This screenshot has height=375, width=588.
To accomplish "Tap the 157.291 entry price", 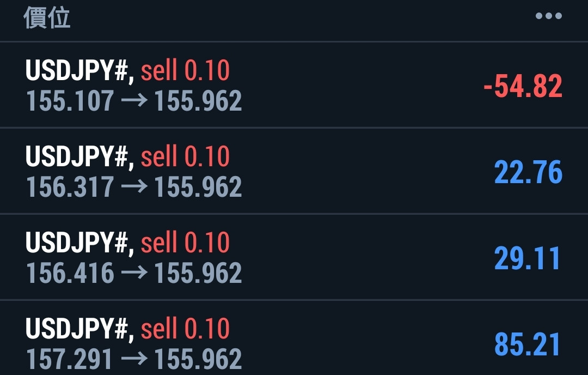I will point(70,359).
